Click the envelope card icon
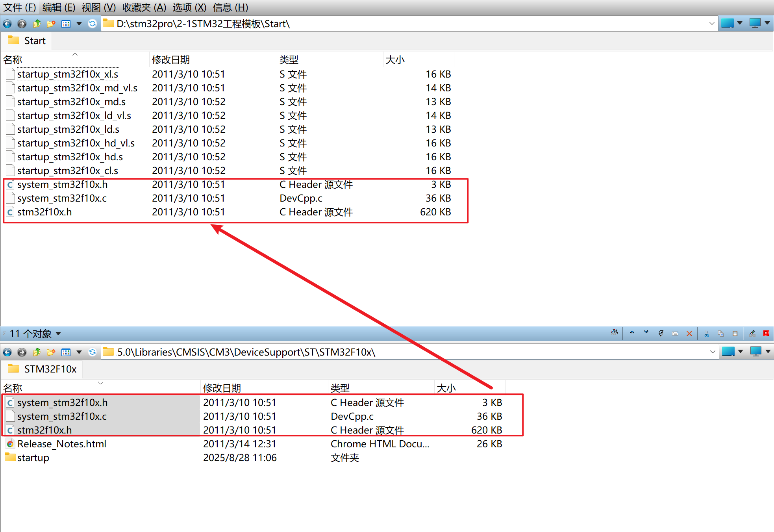Screen dimensions: 774x532 [675, 334]
